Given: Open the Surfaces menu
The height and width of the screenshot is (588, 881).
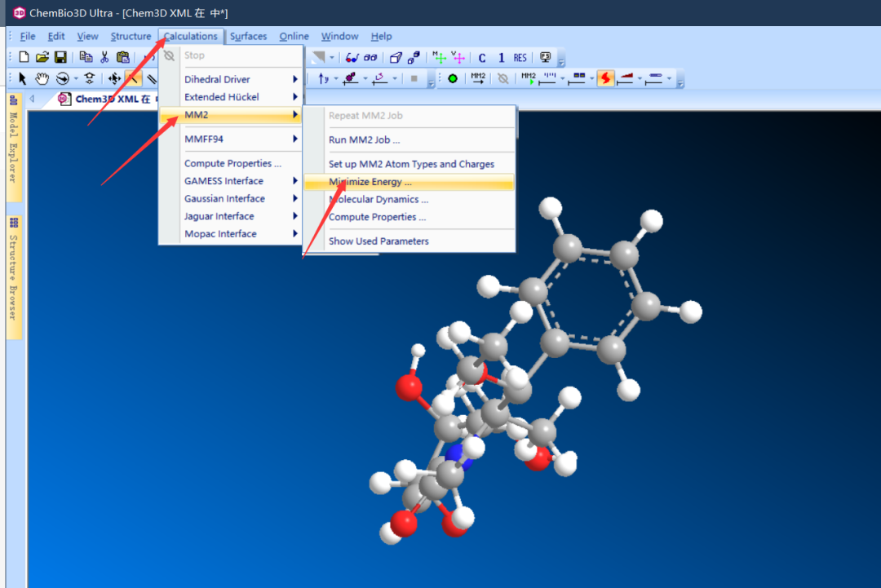Looking at the screenshot, I should tap(248, 37).
